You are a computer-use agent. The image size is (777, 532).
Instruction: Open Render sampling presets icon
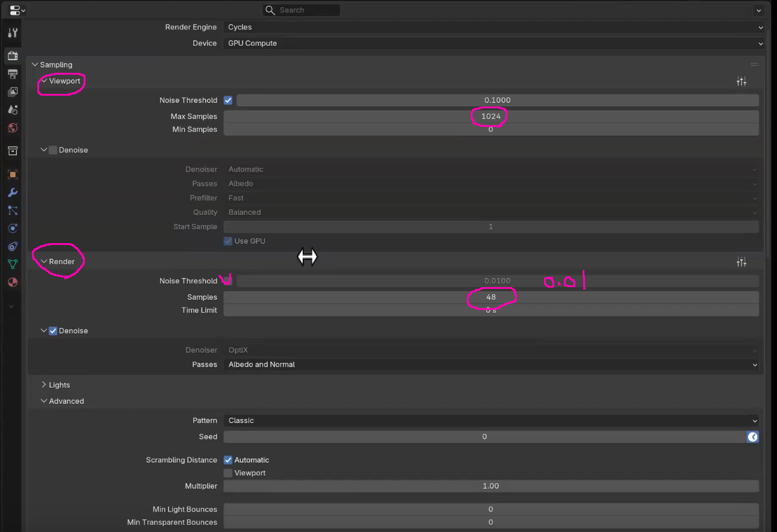(741, 262)
